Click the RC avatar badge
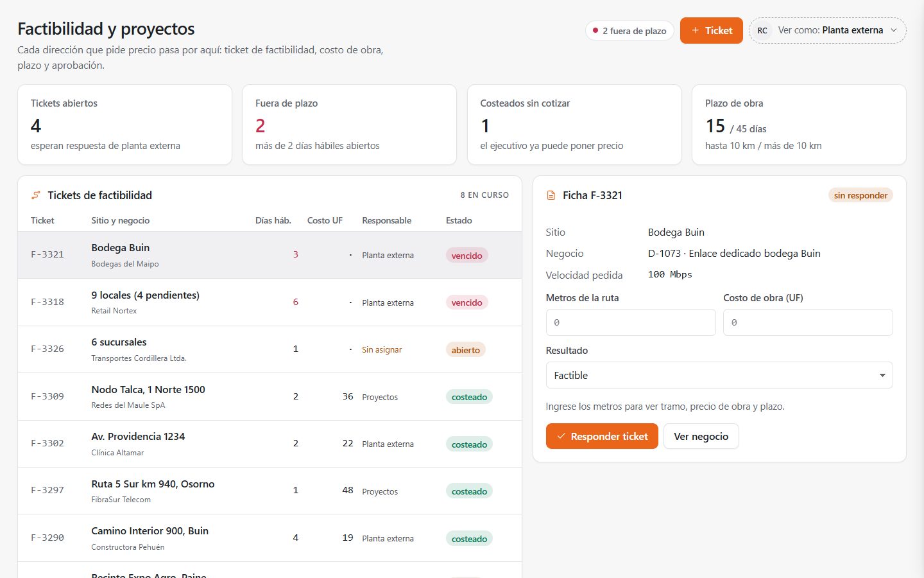The height and width of the screenshot is (578, 924). pos(762,31)
